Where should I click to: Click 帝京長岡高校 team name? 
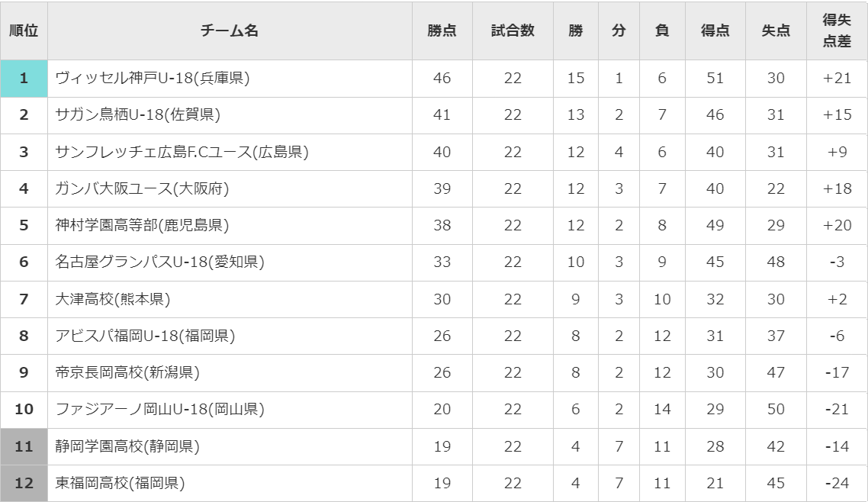(x=127, y=372)
